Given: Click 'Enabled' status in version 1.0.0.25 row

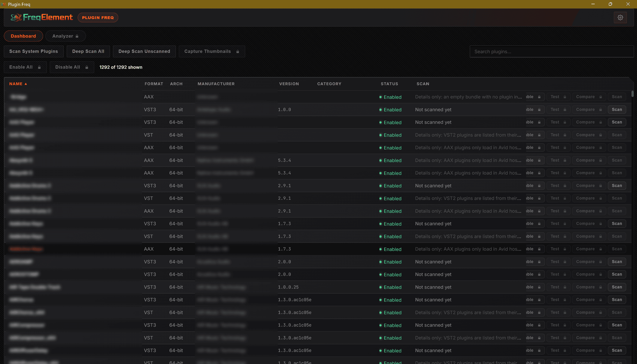Looking at the screenshot, I should coord(393,287).
